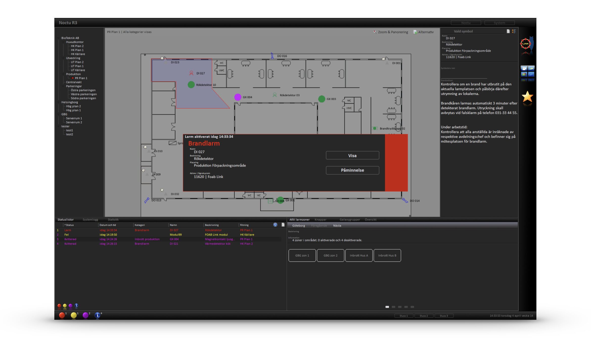Click the large yellow fault counter ball in footer

click(74, 315)
